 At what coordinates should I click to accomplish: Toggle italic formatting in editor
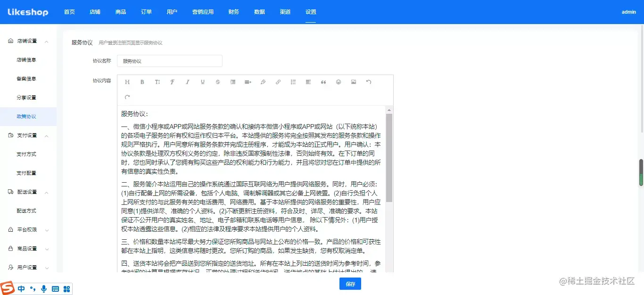pyautogui.click(x=188, y=82)
